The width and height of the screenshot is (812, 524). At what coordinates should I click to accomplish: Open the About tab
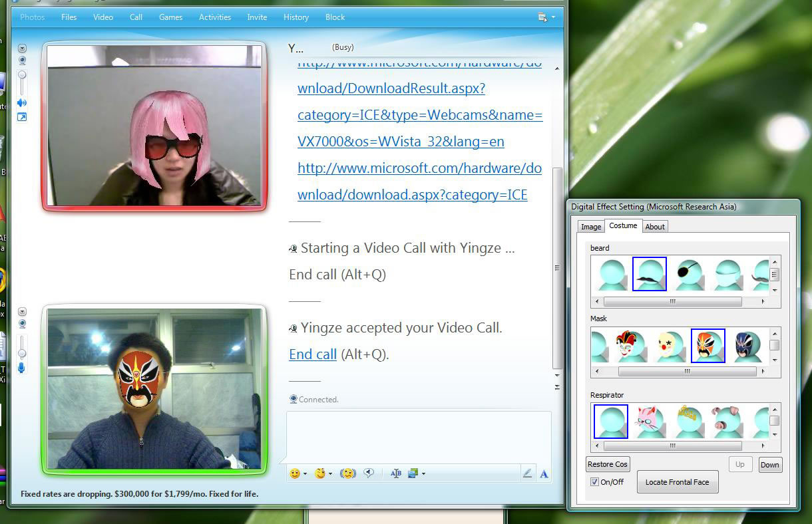tap(655, 227)
